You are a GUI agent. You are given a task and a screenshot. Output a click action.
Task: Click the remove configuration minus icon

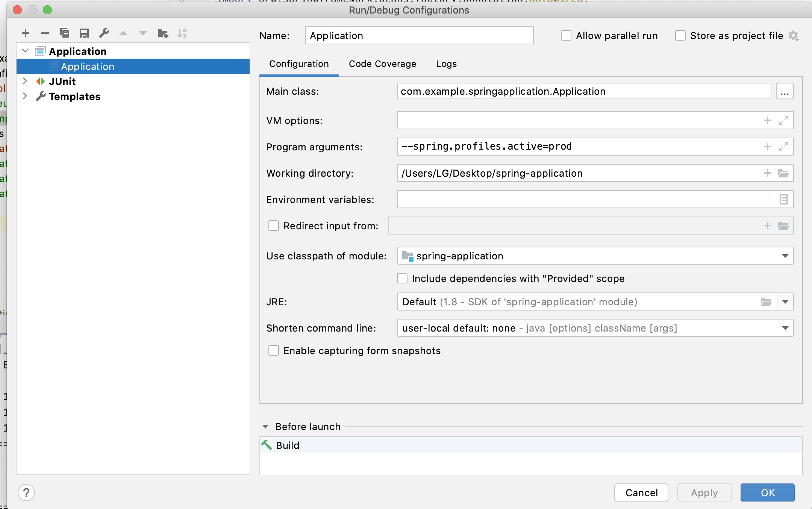tap(45, 33)
